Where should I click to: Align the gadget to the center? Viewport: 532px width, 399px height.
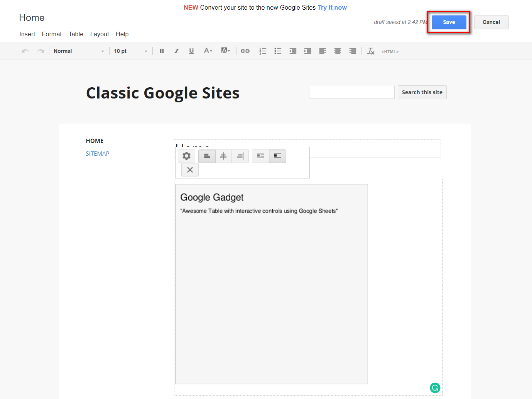[x=223, y=156]
